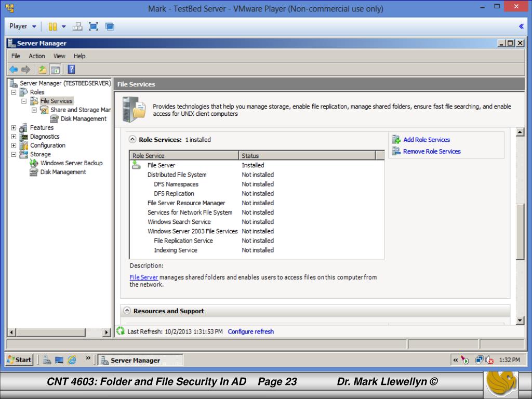532x399 pixels.
Task: Expand the Features tree node
Action: pyautogui.click(x=14, y=128)
